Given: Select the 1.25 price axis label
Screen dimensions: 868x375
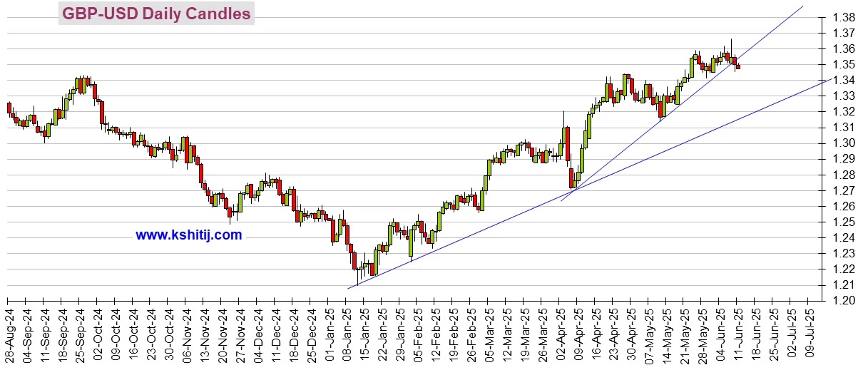Looking at the screenshot, I should click(844, 222).
